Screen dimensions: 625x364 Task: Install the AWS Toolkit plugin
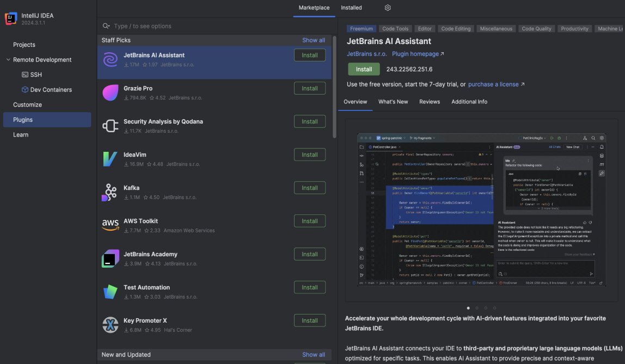click(310, 221)
